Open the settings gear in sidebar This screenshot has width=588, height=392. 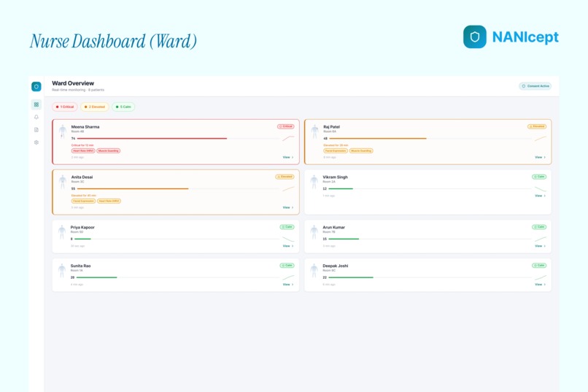click(x=36, y=142)
